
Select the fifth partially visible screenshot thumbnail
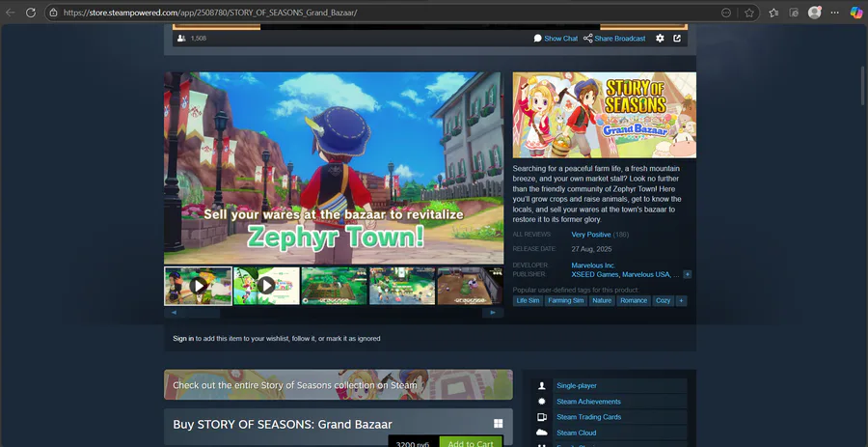pyautogui.click(x=470, y=286)
